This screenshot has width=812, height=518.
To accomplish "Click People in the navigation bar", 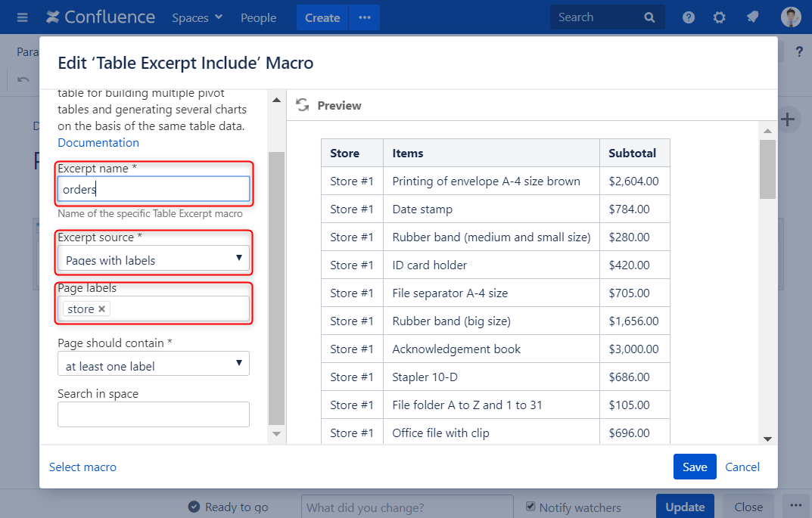I will 258,17.
